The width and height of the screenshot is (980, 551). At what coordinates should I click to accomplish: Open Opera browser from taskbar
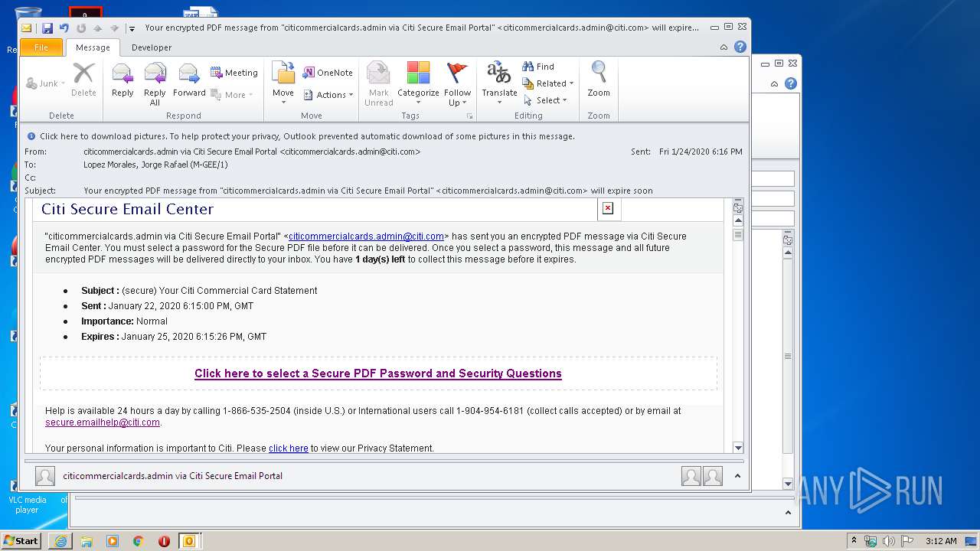click(164, 541)
